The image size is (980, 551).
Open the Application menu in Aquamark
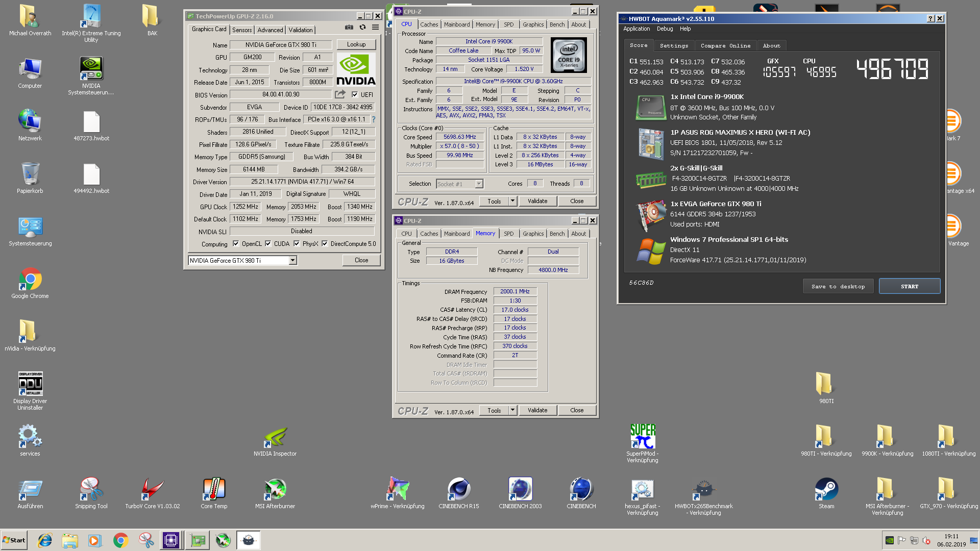click(636, 29)
